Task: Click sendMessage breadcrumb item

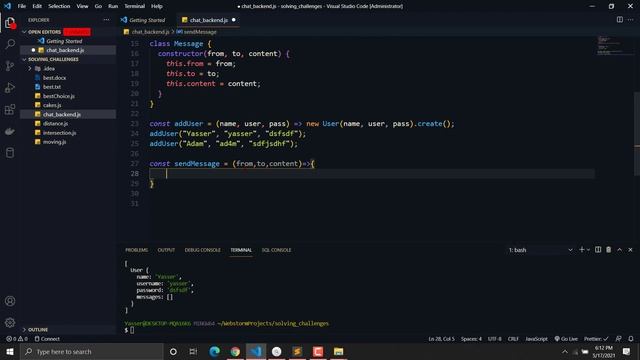Action: 196,32
